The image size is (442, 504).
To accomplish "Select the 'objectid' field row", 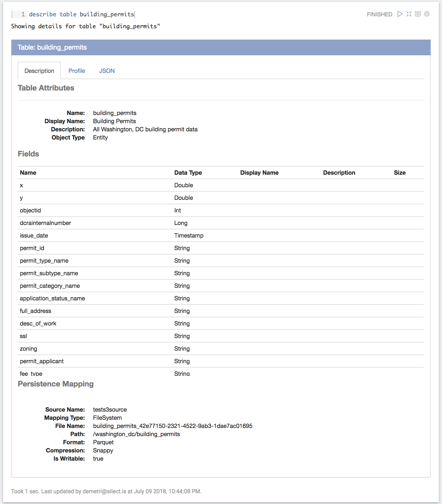I will (221, 210).
